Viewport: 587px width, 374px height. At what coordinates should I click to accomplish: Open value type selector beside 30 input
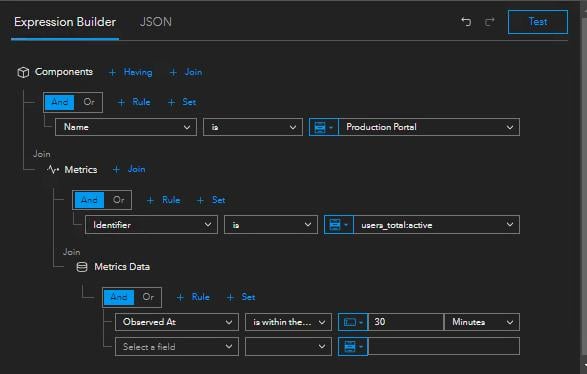click(353, 322)
